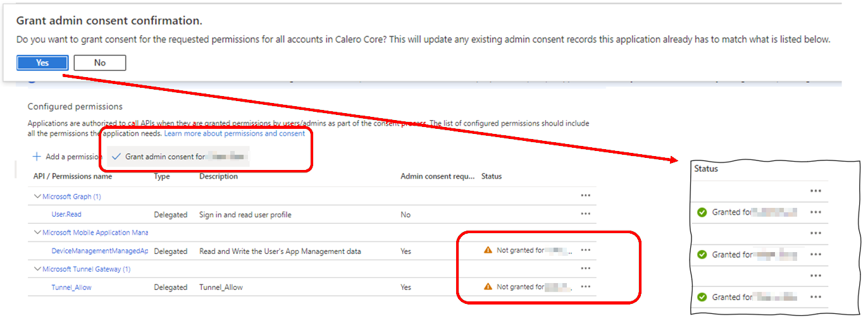Open the User.Read permission link
Image resolution: width=868 pixels, height=326 pixels.
tap(66, 215)
